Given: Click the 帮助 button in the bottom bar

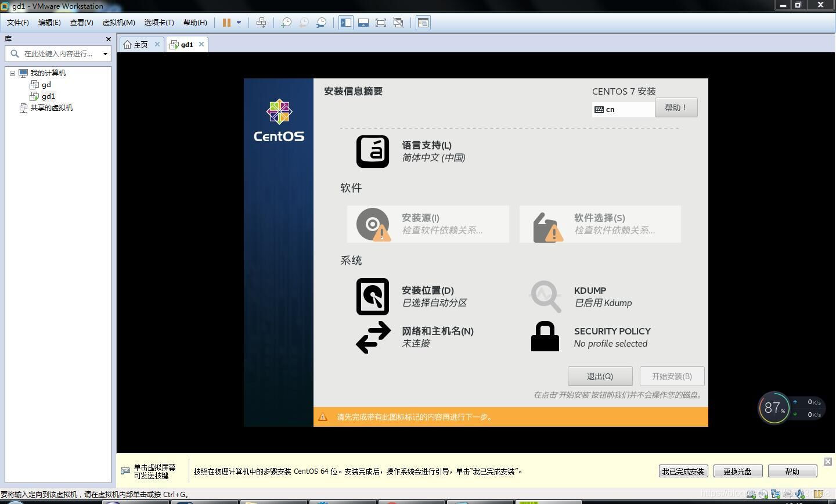Looking at the screenshot, I should pos(792,471).
